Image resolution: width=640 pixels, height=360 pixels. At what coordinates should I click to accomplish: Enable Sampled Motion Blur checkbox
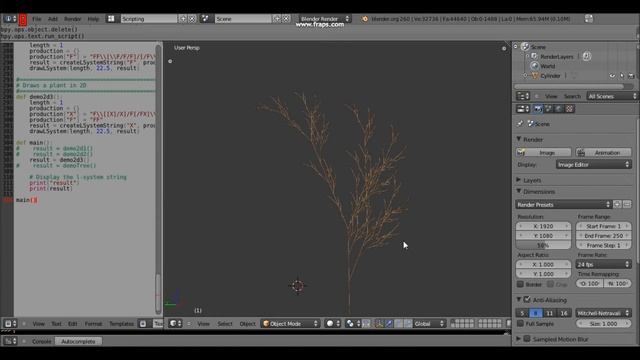pos(527,339)
